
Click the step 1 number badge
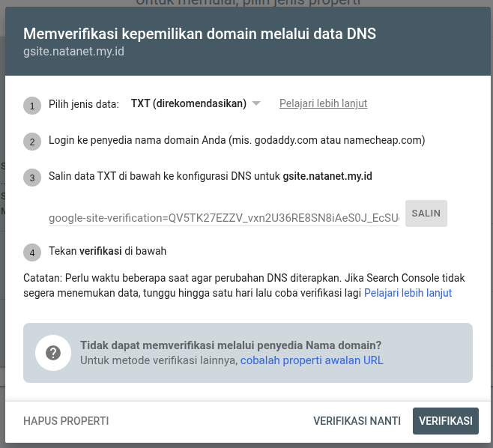pyautogui.click(x=31, y=106)
